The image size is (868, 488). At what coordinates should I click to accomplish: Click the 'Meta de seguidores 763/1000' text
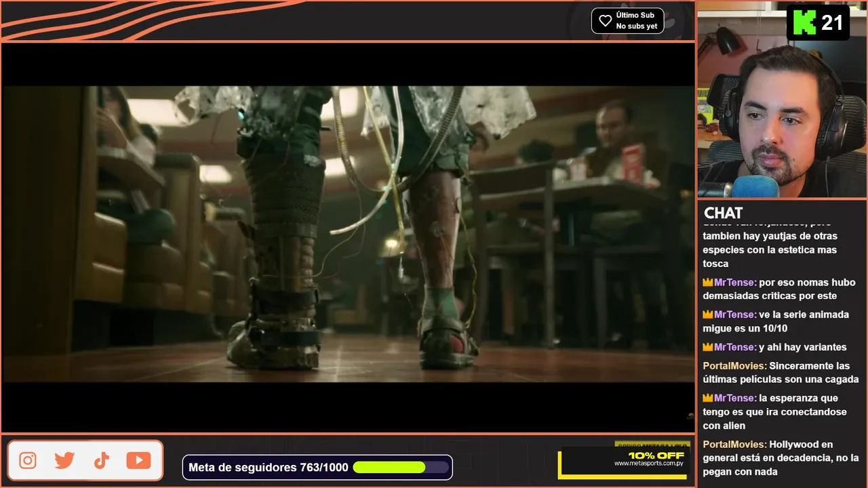[x=268, y=467]
